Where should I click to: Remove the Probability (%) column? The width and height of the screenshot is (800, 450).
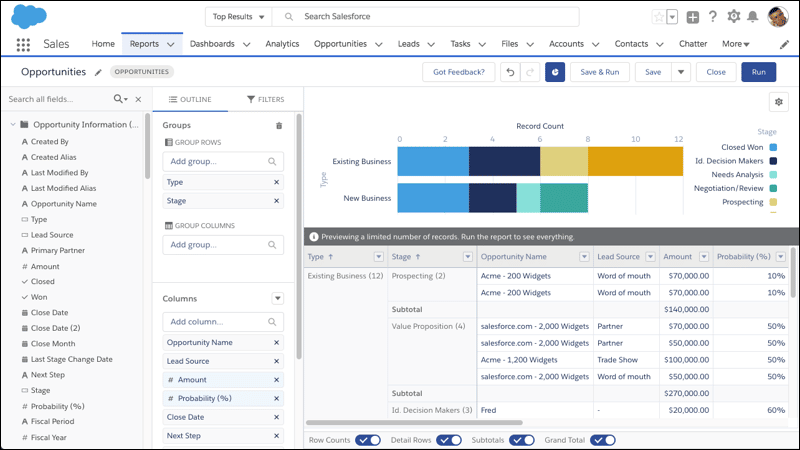(x=277, y=398)
